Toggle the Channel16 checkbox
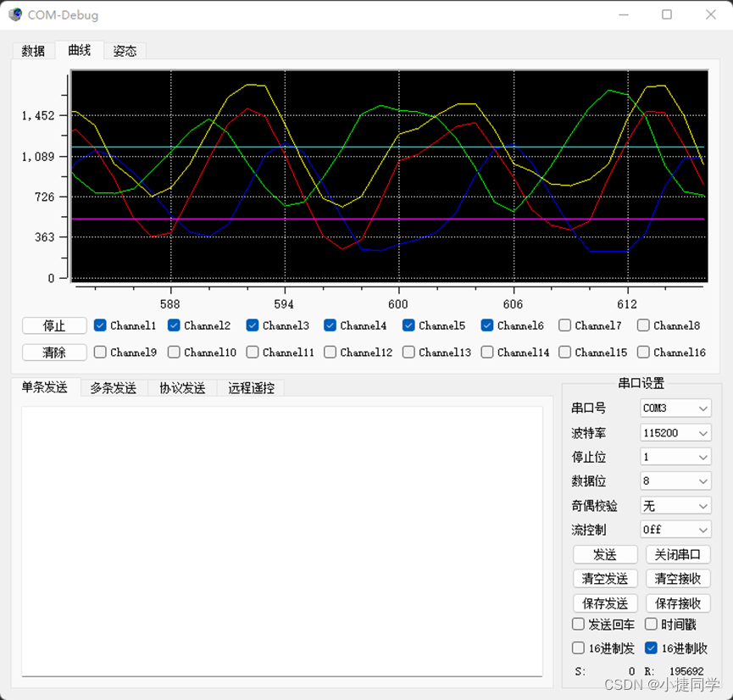Image resolution: width=733 pixels, height=700 pixels. 643,353
